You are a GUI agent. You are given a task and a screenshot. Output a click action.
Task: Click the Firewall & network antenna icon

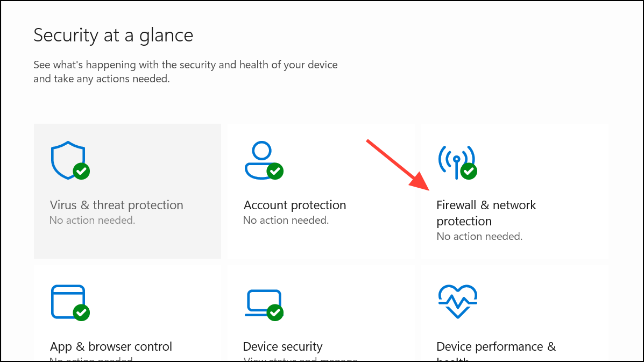point(456,161)
